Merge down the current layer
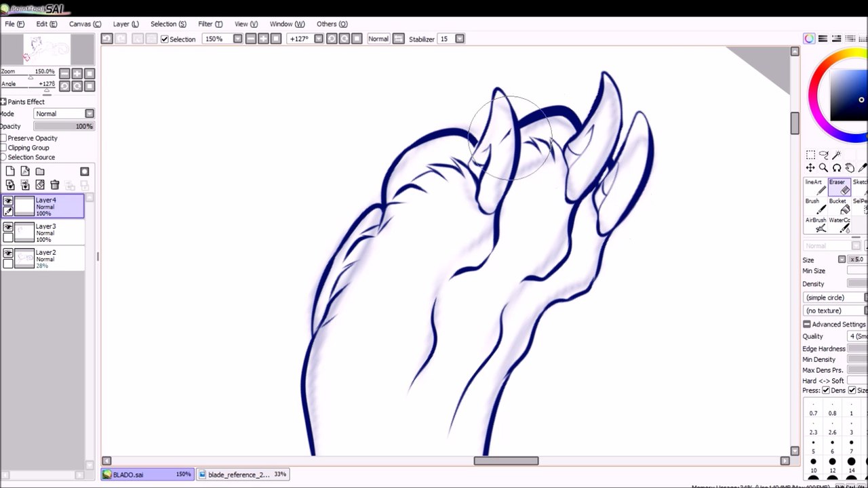 25,185
